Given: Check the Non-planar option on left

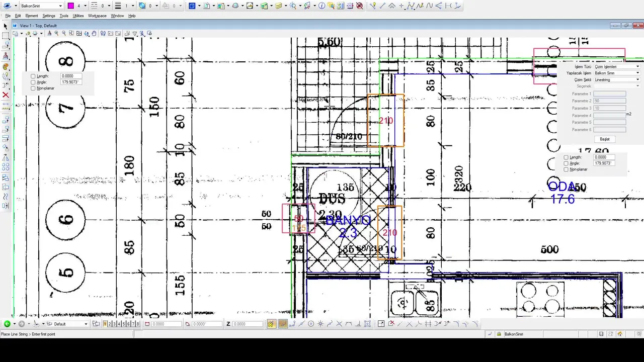Looking at the screenshot, I should [33, 88].
